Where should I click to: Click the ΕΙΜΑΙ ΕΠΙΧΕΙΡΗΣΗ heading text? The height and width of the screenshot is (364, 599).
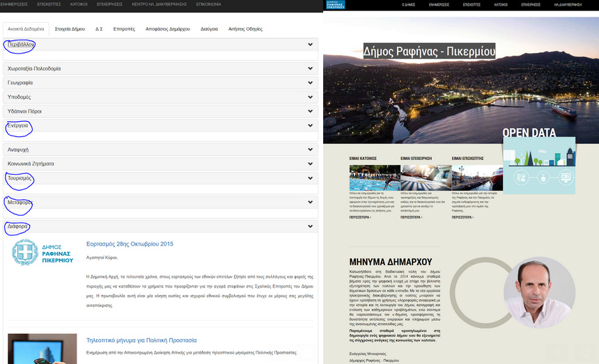point(416,159)
